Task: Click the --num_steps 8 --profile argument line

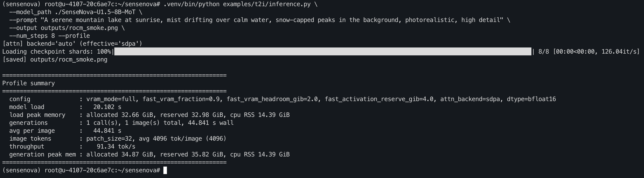Action: (50, 36)
